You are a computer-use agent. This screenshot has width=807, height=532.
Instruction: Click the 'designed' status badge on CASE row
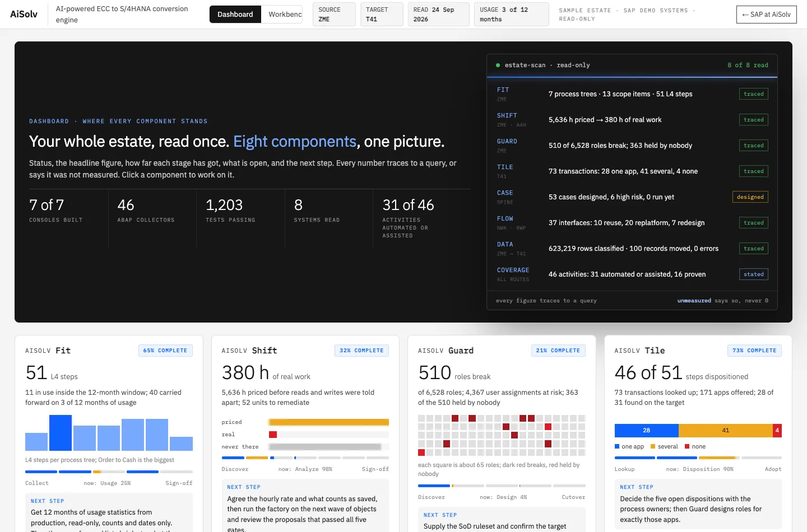[750, 197]
